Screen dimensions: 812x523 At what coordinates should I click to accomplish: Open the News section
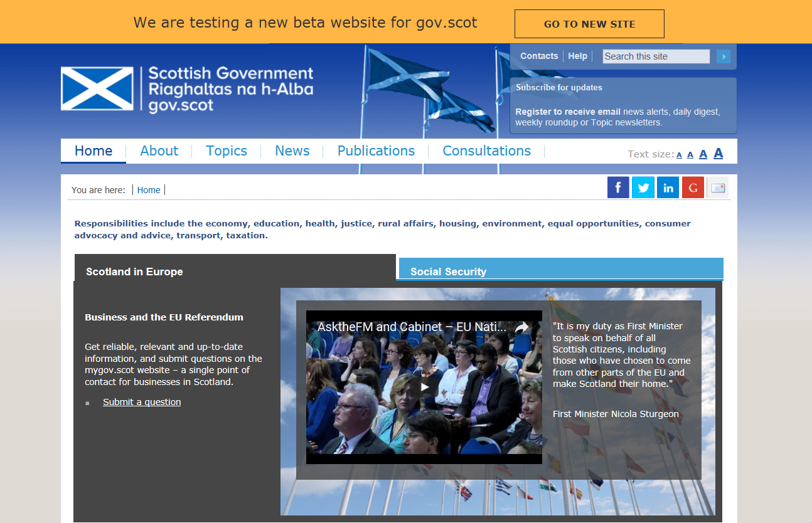[292, 151]
